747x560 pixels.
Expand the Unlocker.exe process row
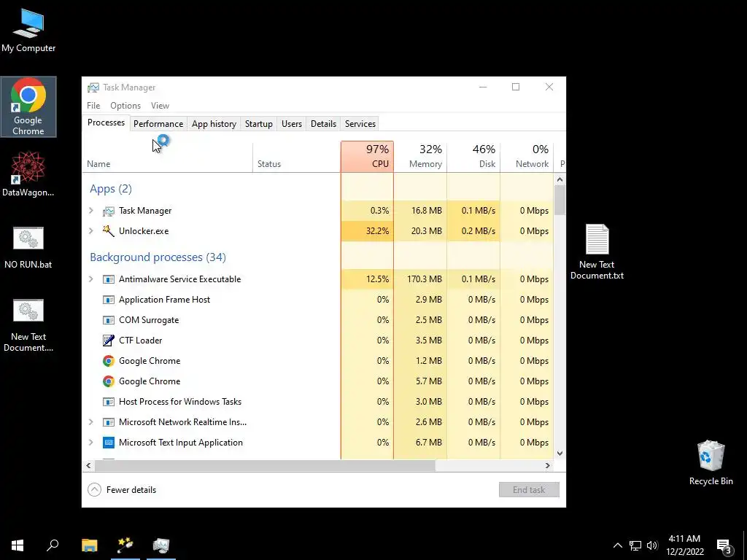(91, 231)
